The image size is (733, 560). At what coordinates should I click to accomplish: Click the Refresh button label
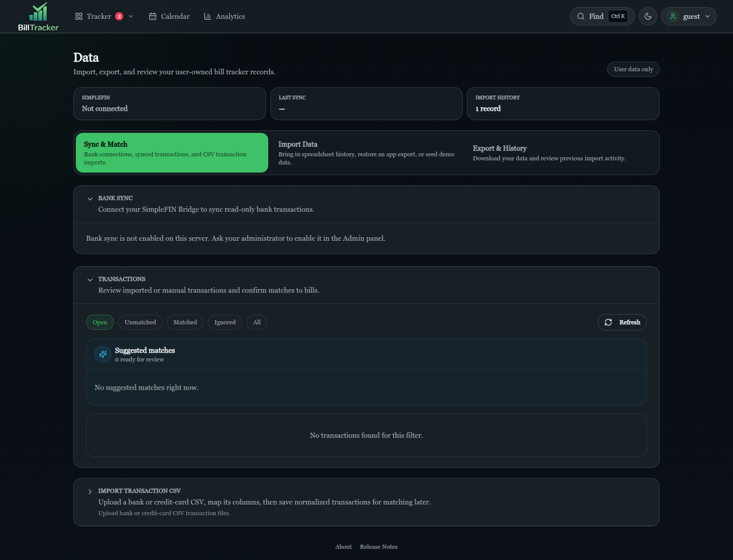(x=630, y=322)
